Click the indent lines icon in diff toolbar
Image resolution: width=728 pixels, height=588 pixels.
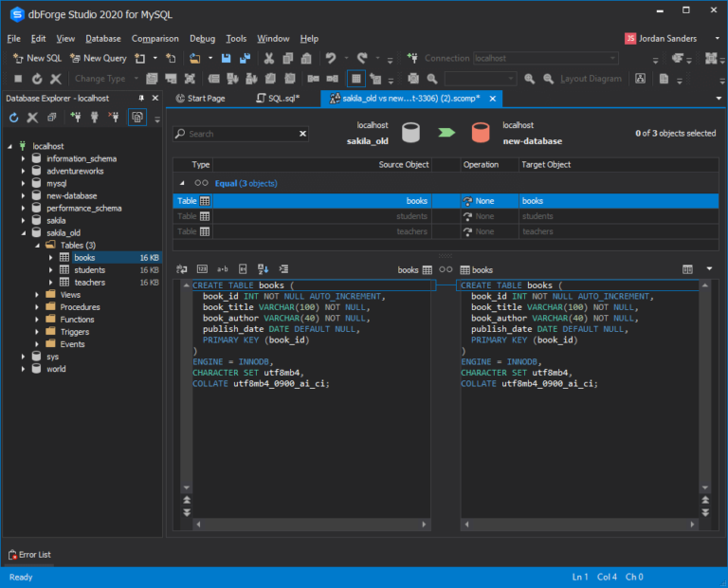point(283,269)
